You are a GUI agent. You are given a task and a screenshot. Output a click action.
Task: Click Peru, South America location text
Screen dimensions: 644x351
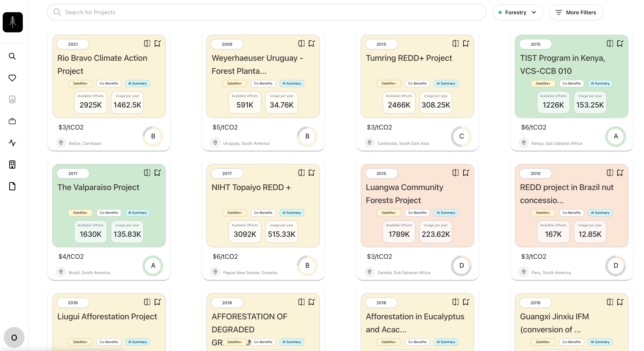click(x=551, y=273)
